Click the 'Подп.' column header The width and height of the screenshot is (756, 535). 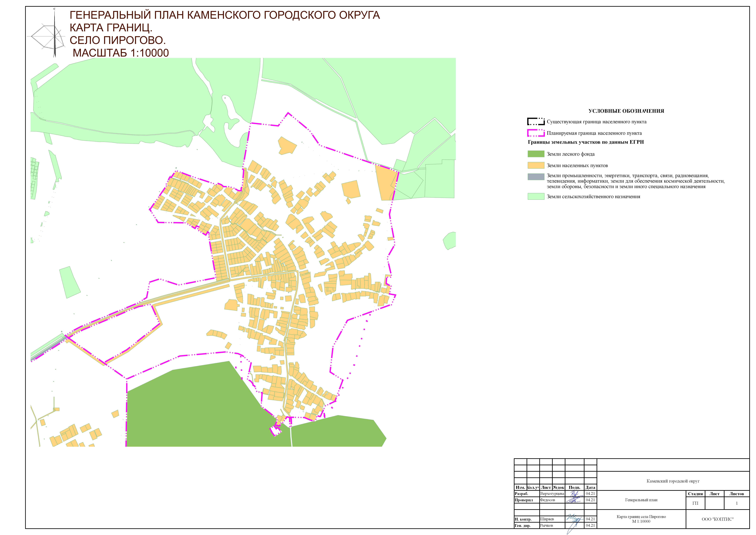pyautogui.click(x=575, y=488)
